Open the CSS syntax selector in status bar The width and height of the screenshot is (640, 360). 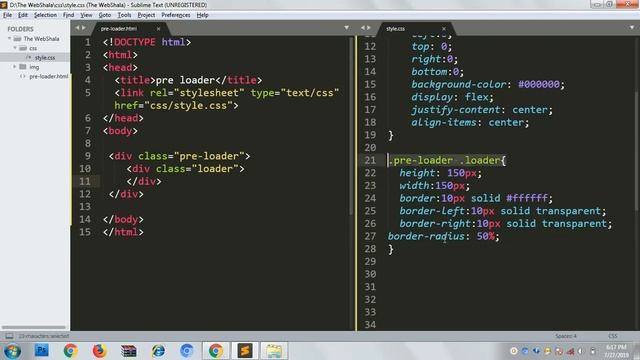tap(613, 336)
